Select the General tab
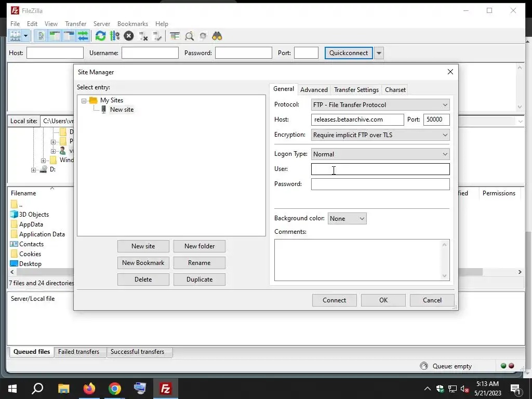Viewport: 532px width, 399px height. (x=284, y=89)
